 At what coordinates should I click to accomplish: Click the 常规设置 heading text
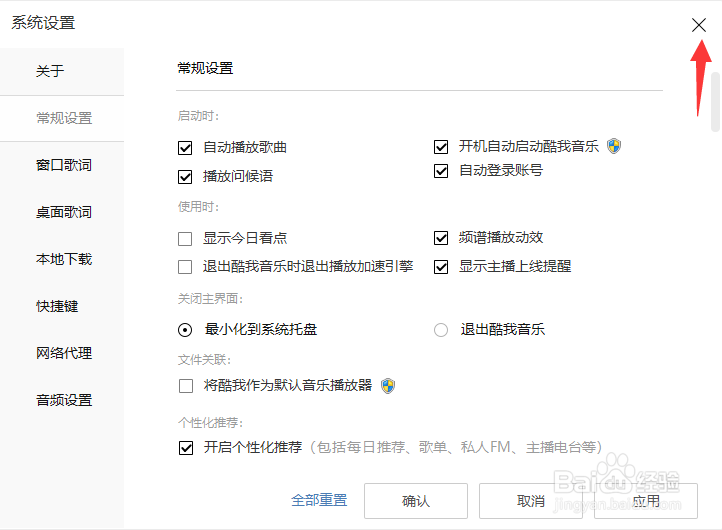(205, 69)
